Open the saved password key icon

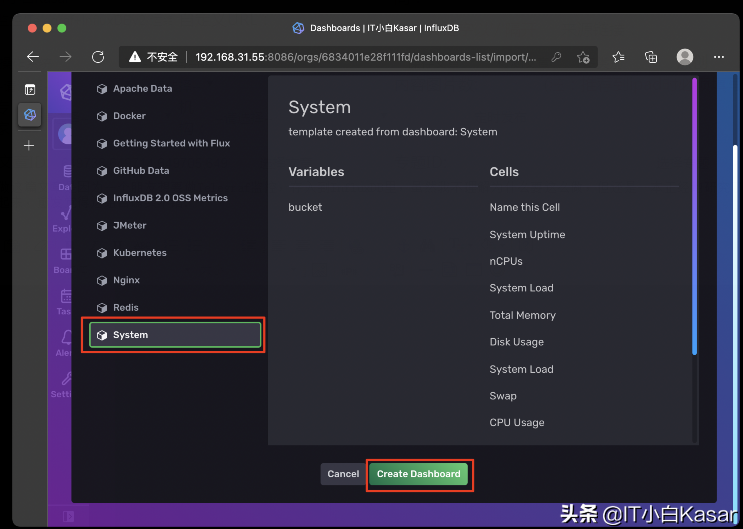click(556, 57)
